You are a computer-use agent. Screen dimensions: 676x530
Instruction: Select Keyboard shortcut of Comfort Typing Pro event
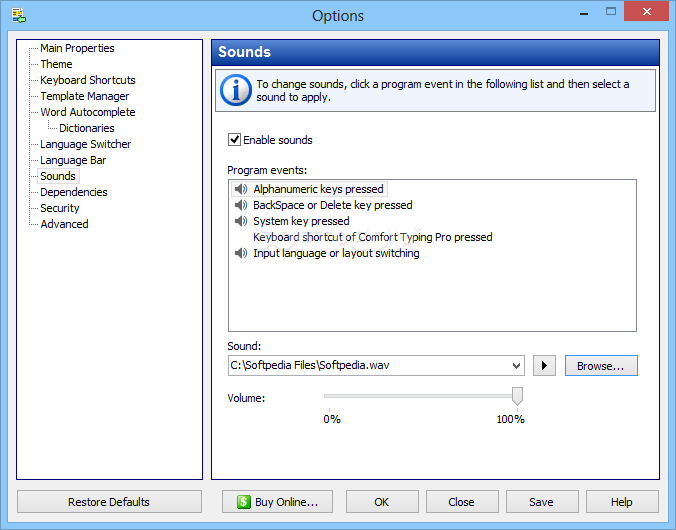coord(372,237)
